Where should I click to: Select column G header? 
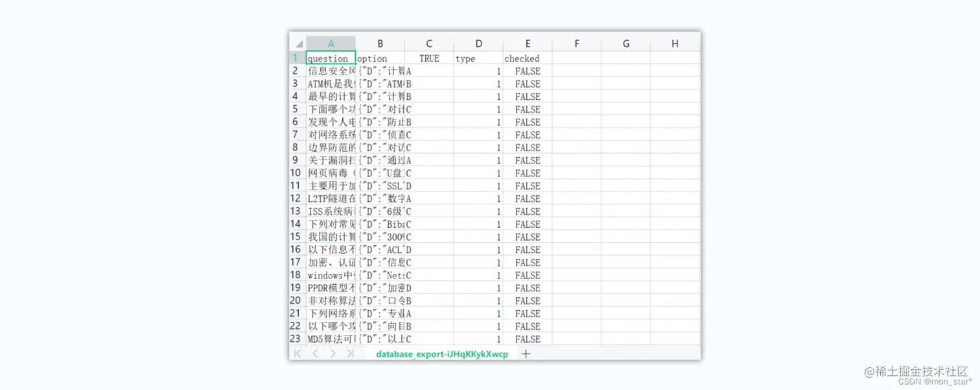pos(626,43)
